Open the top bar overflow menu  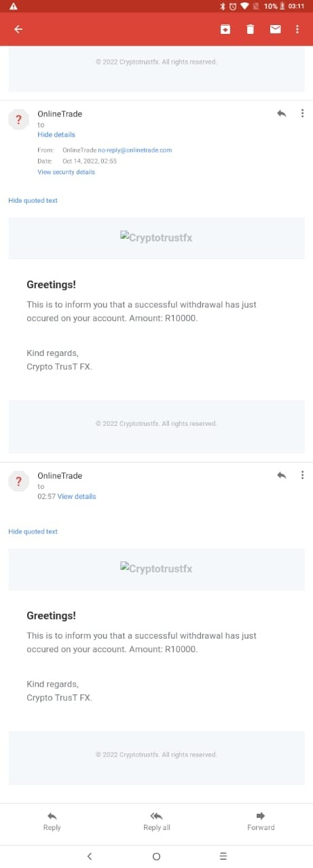[297, 29]
